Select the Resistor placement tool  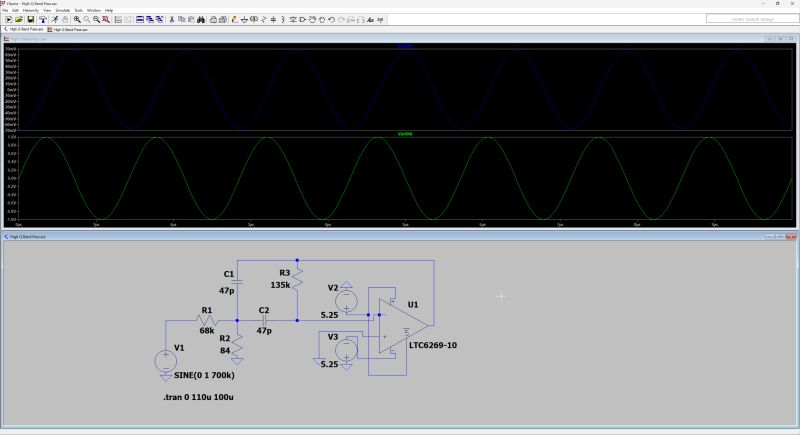click(264, 19)
